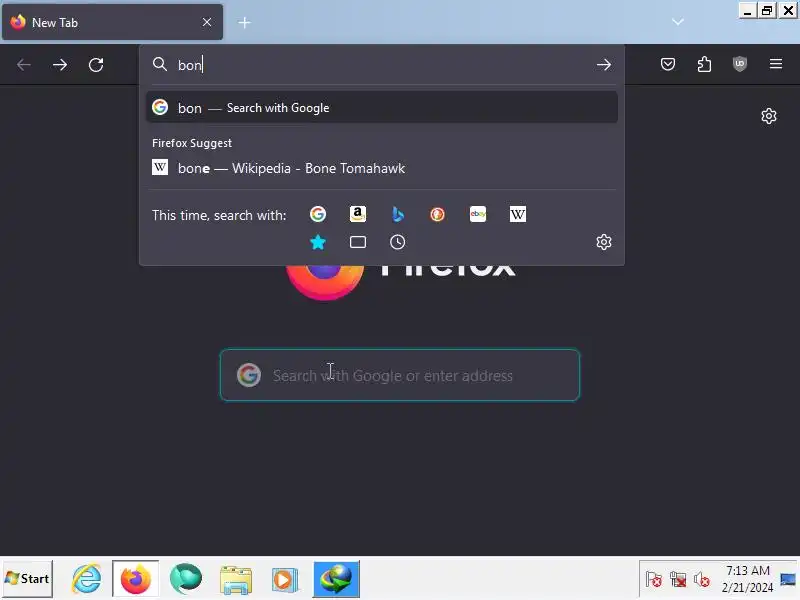Screen dimensions: 800x600
Task: List all tabs chevron dropdown
Action: click(x=678, y=22)
